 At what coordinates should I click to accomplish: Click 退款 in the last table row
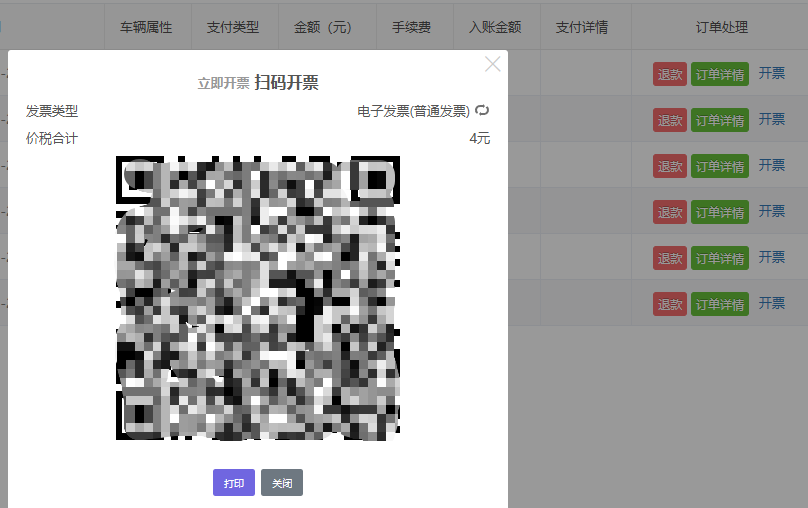coord(670,304)
